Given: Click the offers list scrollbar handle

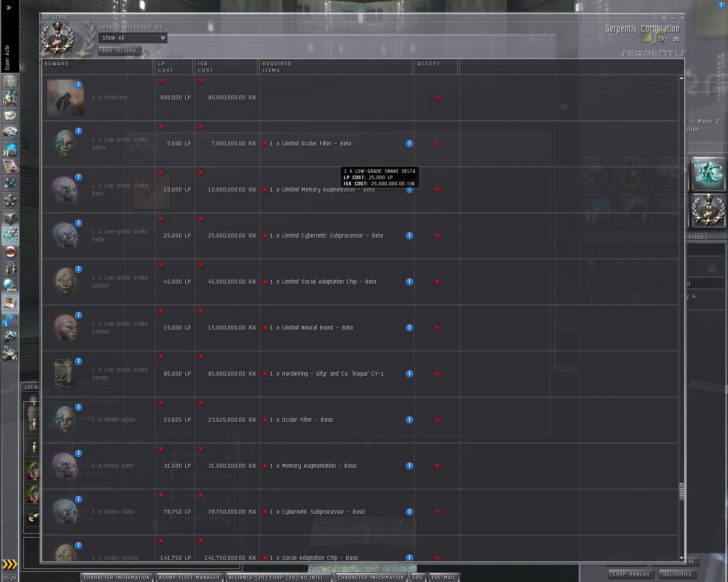Looking at the screenshot, I should click(681, 492).
